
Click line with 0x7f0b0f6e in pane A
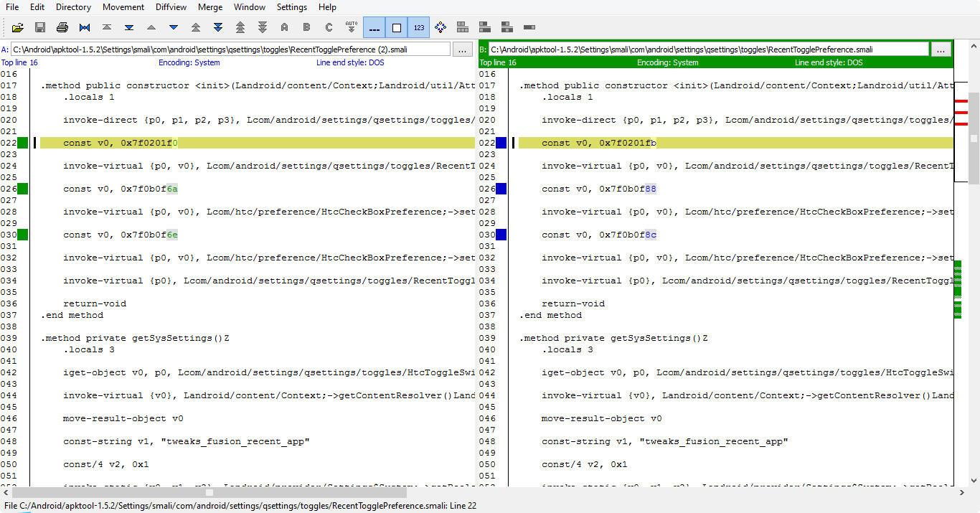121,235
